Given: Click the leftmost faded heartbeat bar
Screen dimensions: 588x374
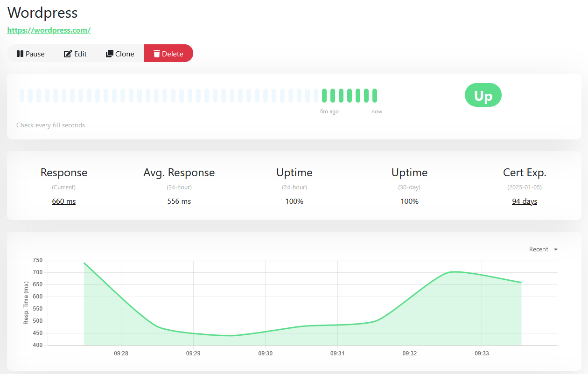Looking at the screenshot, I should click(21, 95).
